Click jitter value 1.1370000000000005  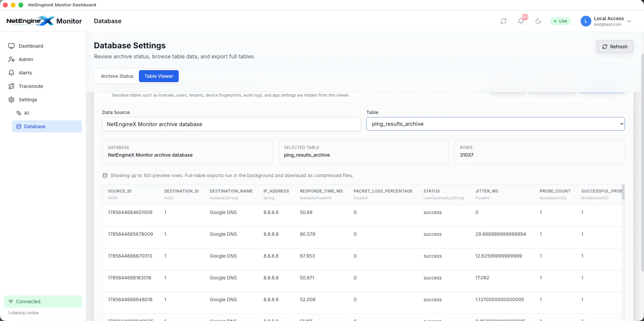coord(499,300)
